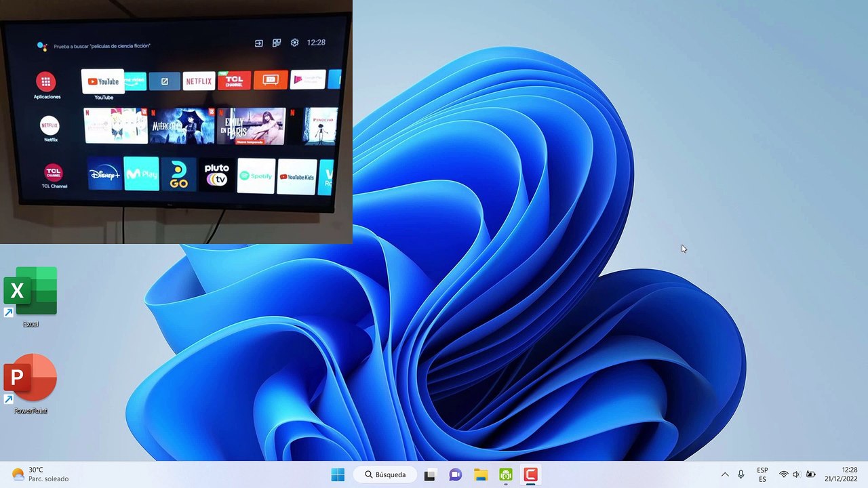Open TV dashboard grid icon
The height and width of the screenshot is (488, 868).
(x=277, y=43)
